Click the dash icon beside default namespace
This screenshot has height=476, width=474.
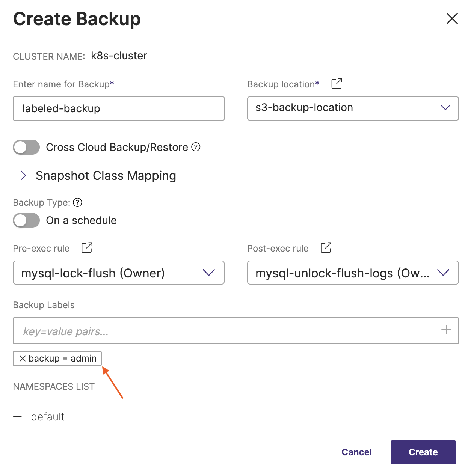pos(17,417)
